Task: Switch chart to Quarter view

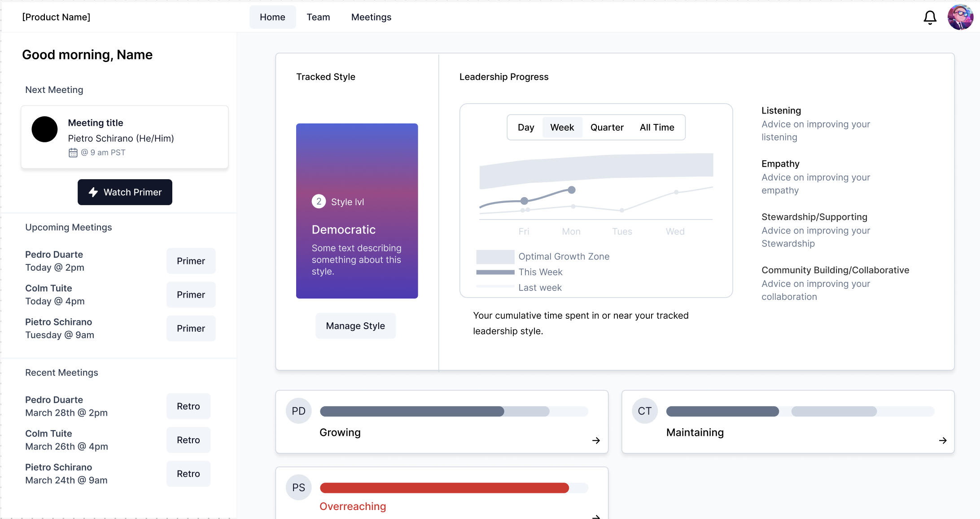Action: click(607, 128)
